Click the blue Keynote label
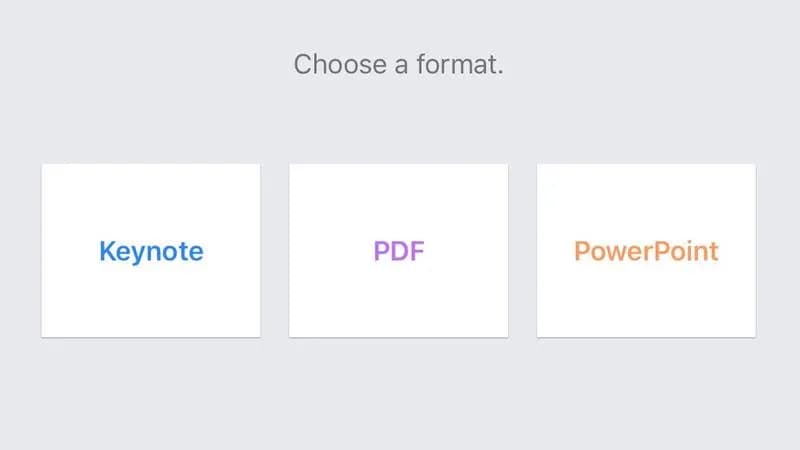The image size is (800, 450). (150, 251)
